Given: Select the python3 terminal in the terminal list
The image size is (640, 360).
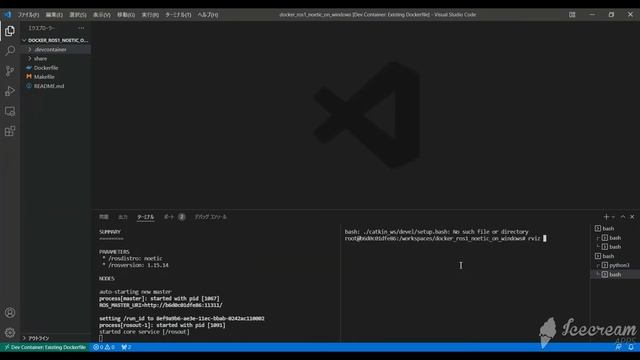Looking at the screenshot, I should [x=615, y=265].
